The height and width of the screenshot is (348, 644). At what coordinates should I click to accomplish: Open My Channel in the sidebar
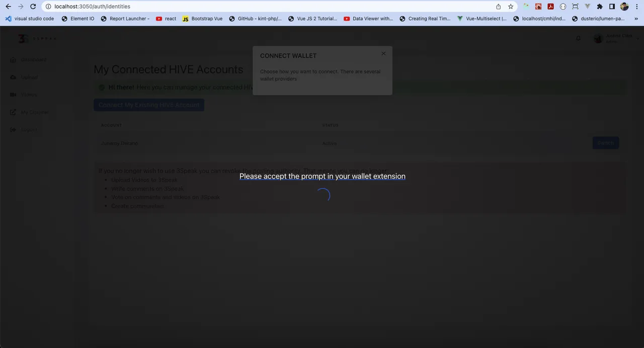pyautogui.click(x=29, y=112)
